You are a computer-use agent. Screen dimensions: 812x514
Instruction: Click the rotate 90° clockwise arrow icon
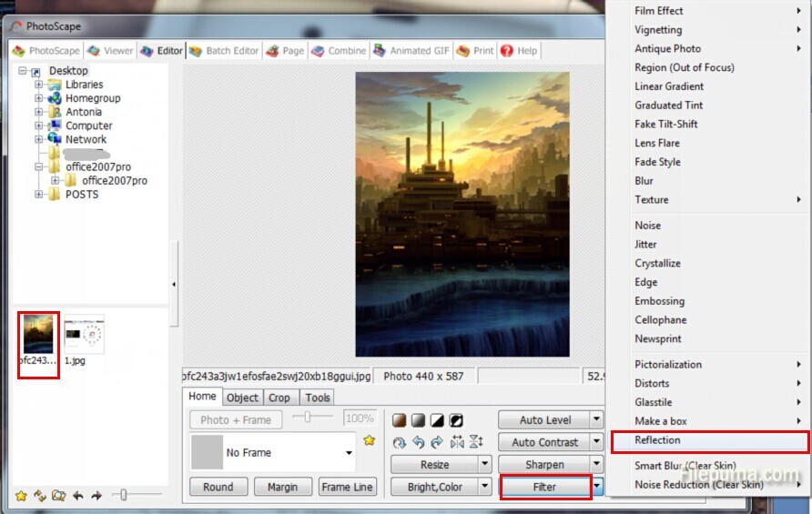[437, 442]
